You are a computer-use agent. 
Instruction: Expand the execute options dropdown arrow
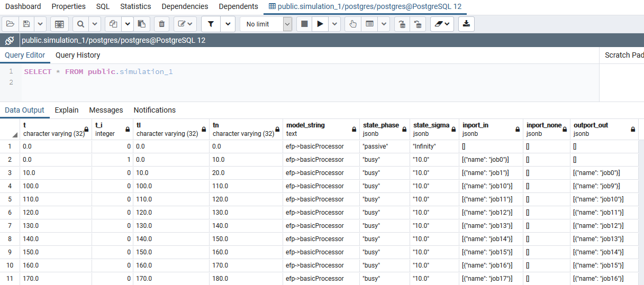[x=334, y=24]
